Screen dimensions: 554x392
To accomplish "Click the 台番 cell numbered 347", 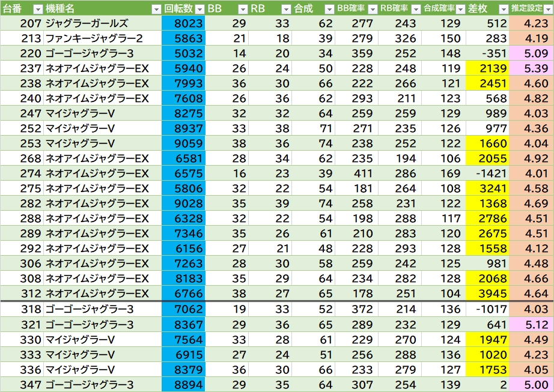I will tap(22, 385).
